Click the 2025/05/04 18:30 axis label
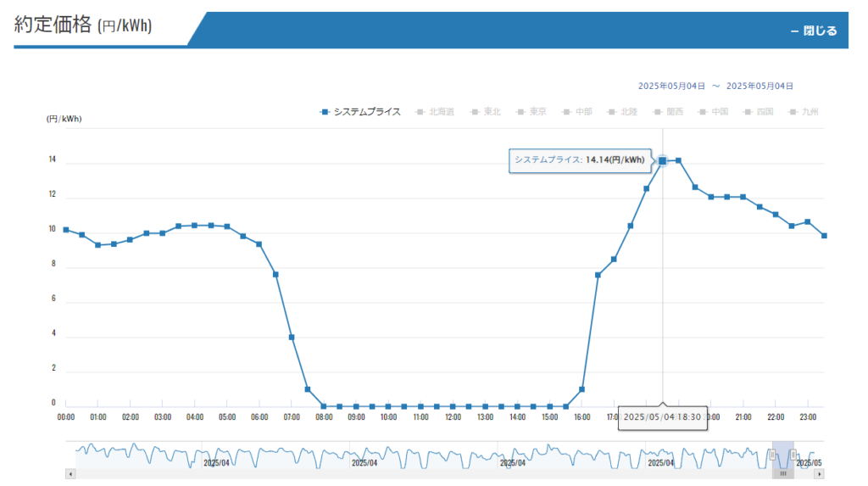 pos(663,417)
